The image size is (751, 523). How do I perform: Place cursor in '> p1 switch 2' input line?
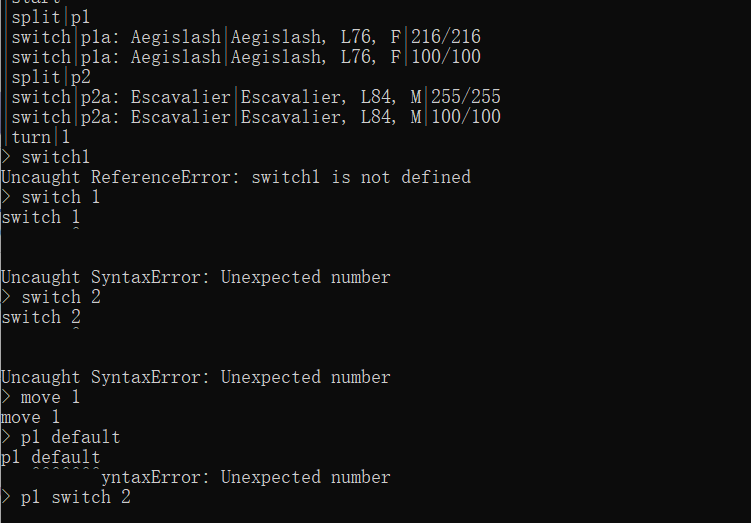(x=66, y=497)
